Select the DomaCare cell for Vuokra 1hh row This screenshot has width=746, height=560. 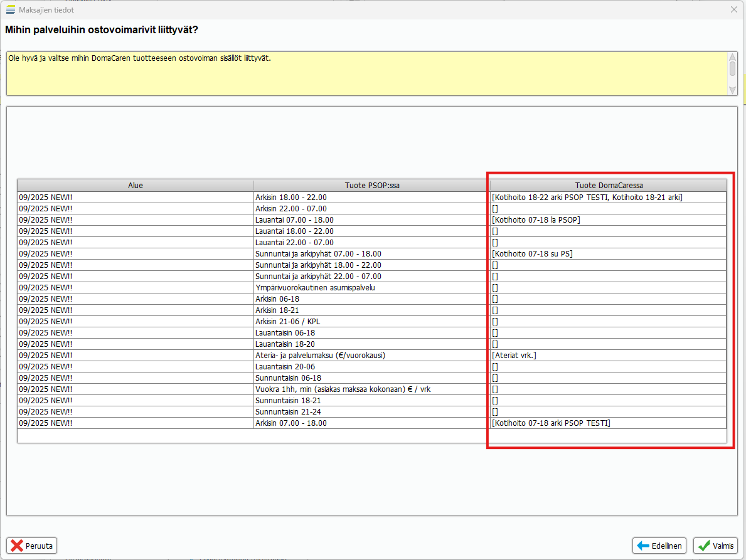[x=609, y=389]
